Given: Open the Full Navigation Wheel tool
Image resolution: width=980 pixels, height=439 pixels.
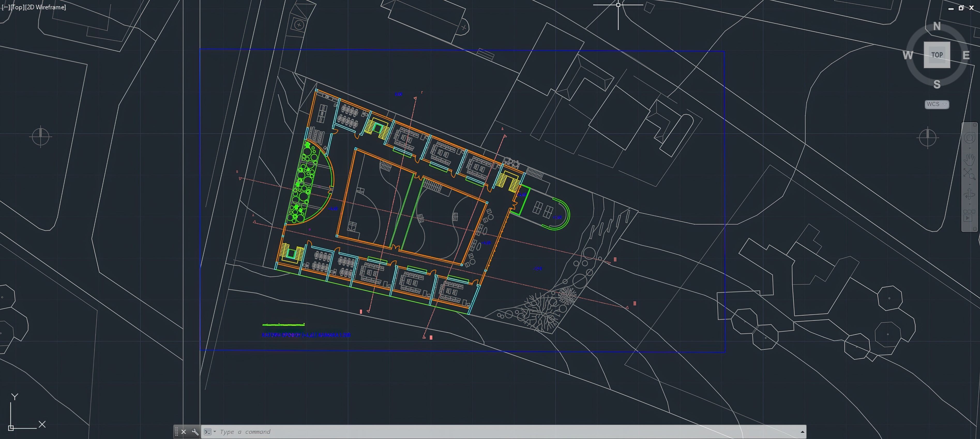Looking at the screenshot, I should tap(970, 137).
